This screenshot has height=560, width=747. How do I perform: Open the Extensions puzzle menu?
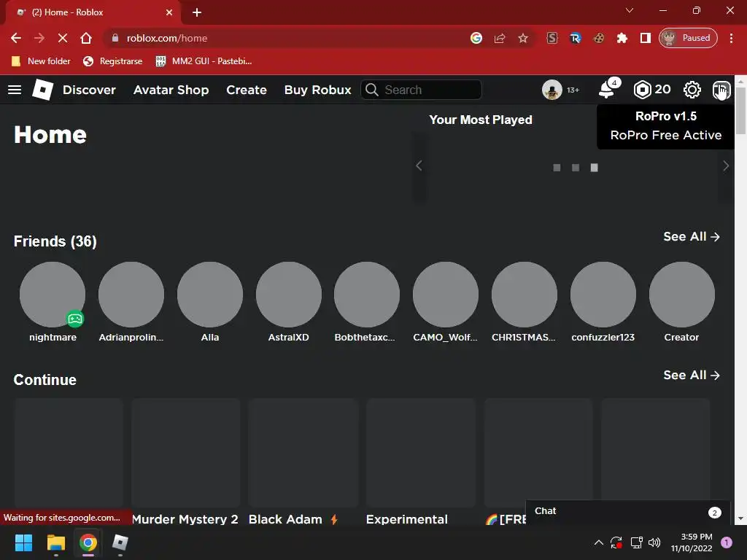pyautogui.click(x=622, y=38)
